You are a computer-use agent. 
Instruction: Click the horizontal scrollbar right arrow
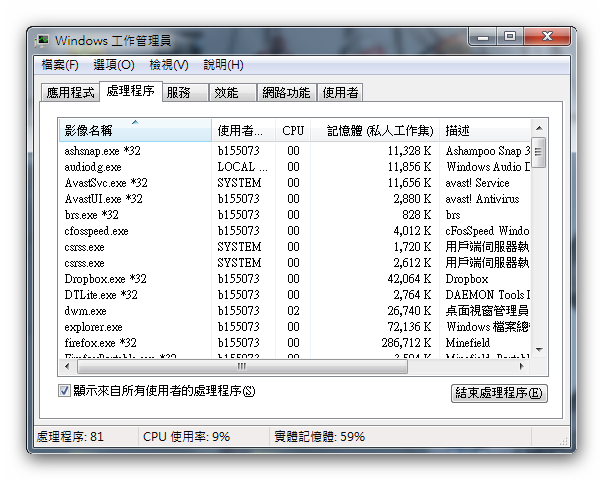coord(522,366)
